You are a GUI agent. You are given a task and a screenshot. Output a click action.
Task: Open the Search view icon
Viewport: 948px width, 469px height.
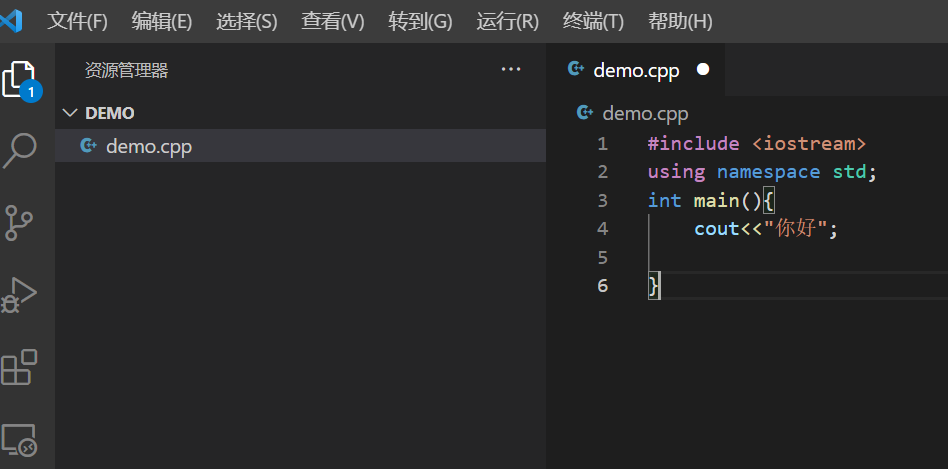(x=19, y=151)
